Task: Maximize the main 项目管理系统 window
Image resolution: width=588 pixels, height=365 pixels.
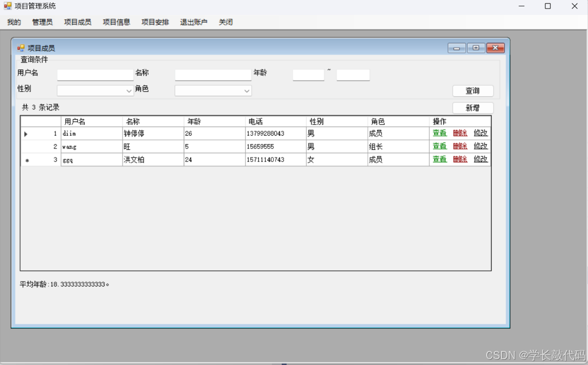Action: point(547,6)
